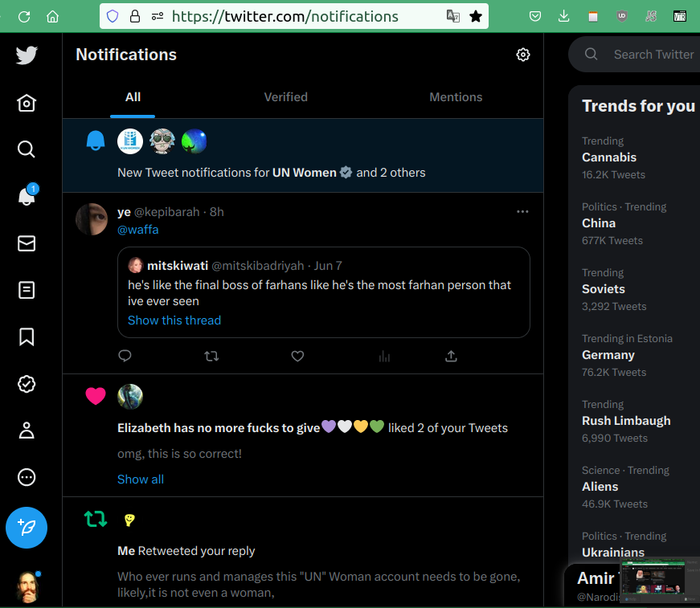
Task: Open the notes extension icon
Action: coord(593,17)
